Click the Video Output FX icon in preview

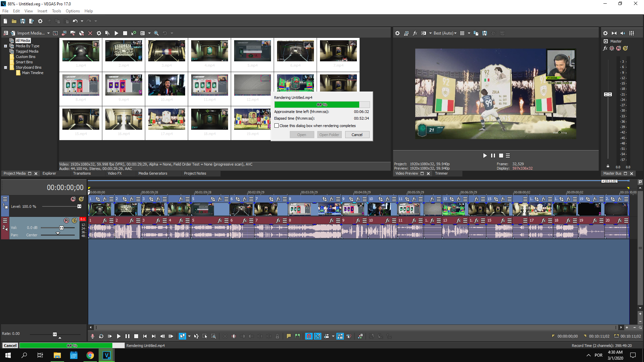[415, 33]
